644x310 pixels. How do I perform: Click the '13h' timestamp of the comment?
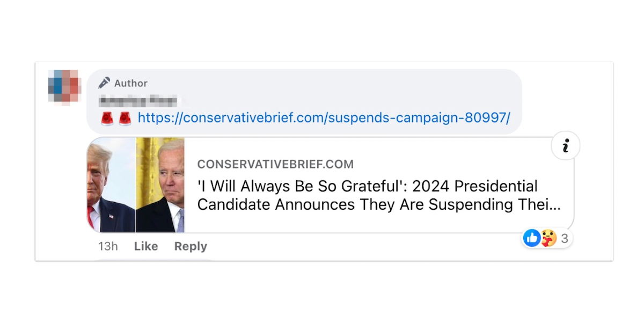click(x=107, y=246)
